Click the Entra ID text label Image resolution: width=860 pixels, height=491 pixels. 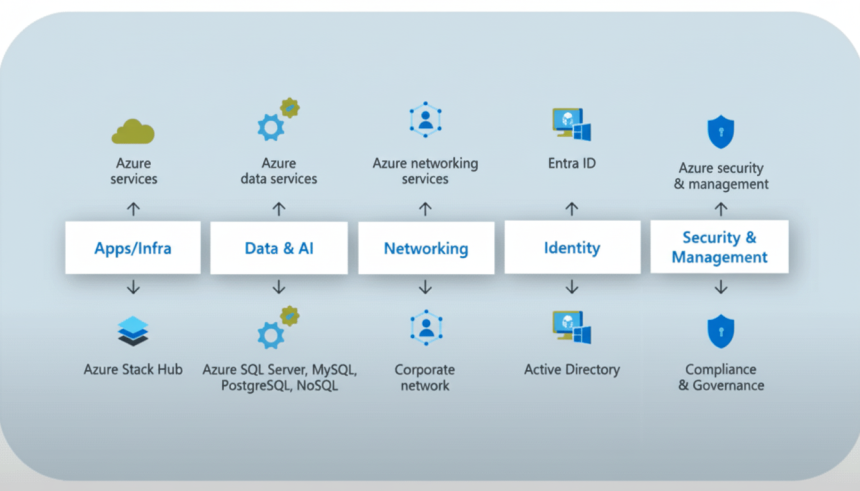click(572, 163)
